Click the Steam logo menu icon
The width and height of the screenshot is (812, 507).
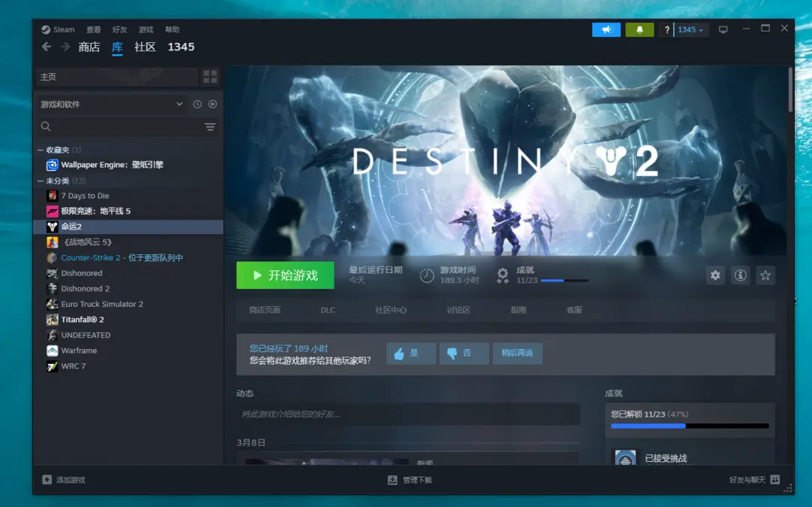tap(46, 29)
